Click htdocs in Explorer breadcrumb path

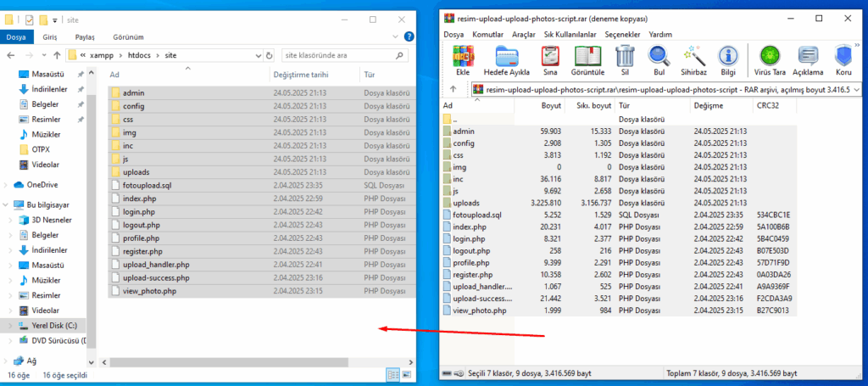pyautogui.click(x=139, y=55)
